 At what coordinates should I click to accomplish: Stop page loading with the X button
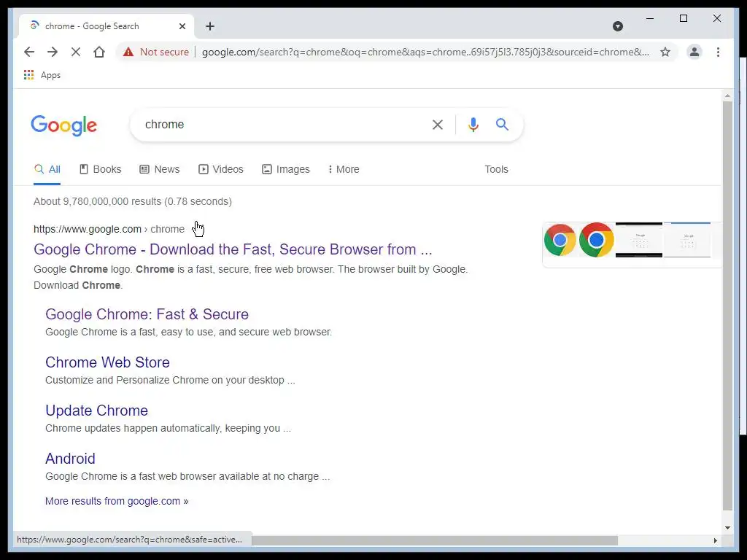[x=76, y=52]
